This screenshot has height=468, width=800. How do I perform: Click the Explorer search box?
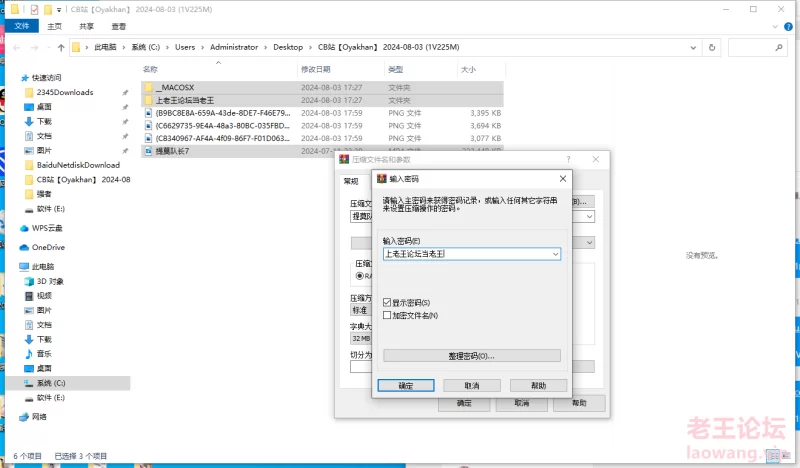pos(757,47)
